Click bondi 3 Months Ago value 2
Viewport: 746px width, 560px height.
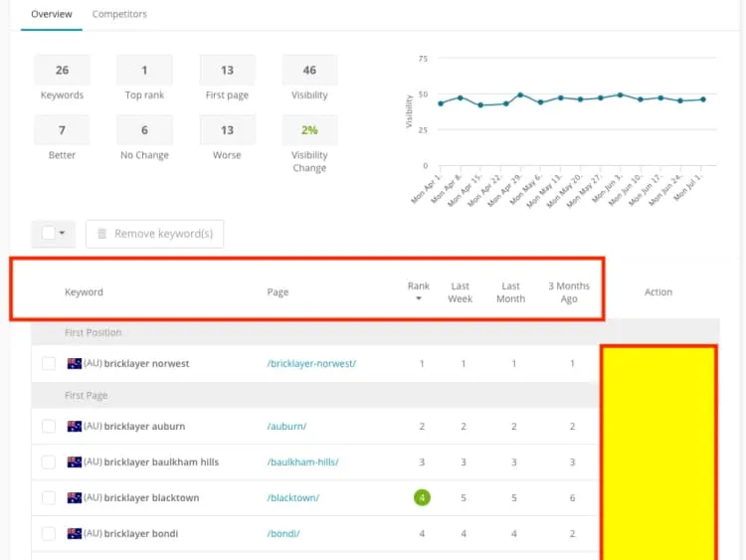(572, 533)
